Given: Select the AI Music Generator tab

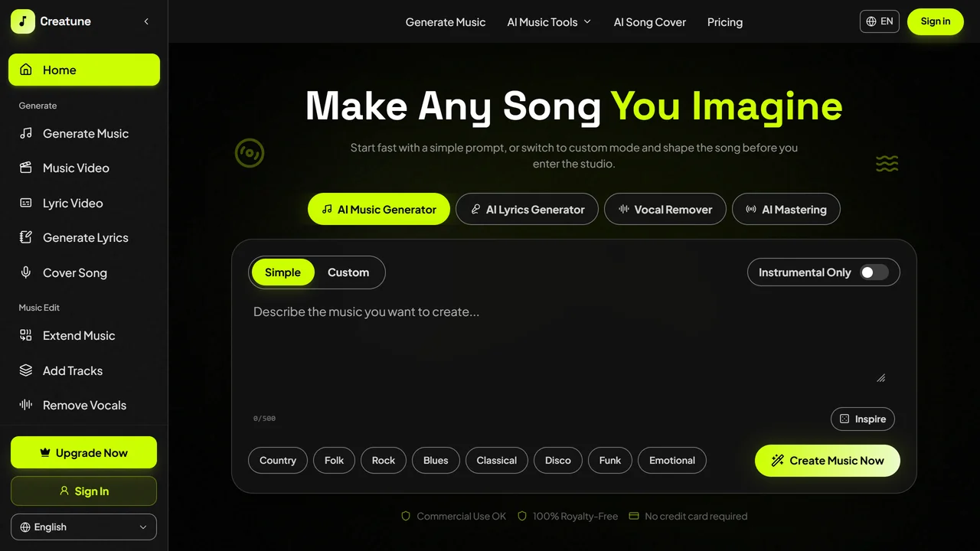Looking at the screenshot, I should pos(379,209).
